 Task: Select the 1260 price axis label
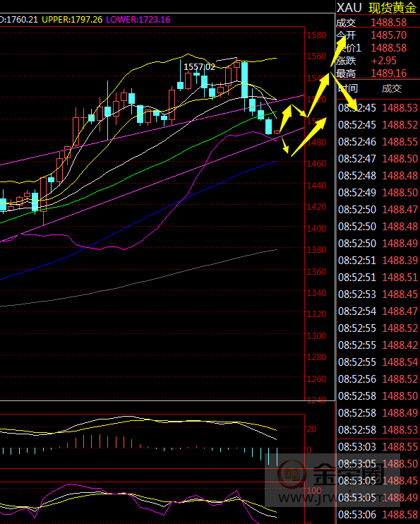(x=316, y=379)
